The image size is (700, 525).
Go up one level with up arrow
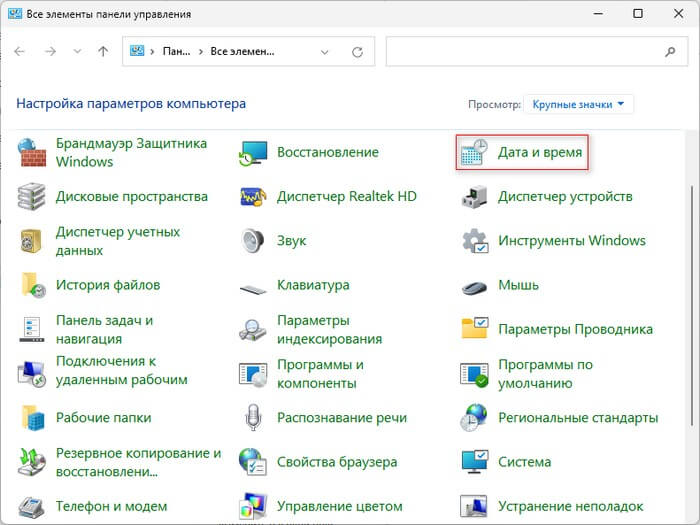(103, 52)
